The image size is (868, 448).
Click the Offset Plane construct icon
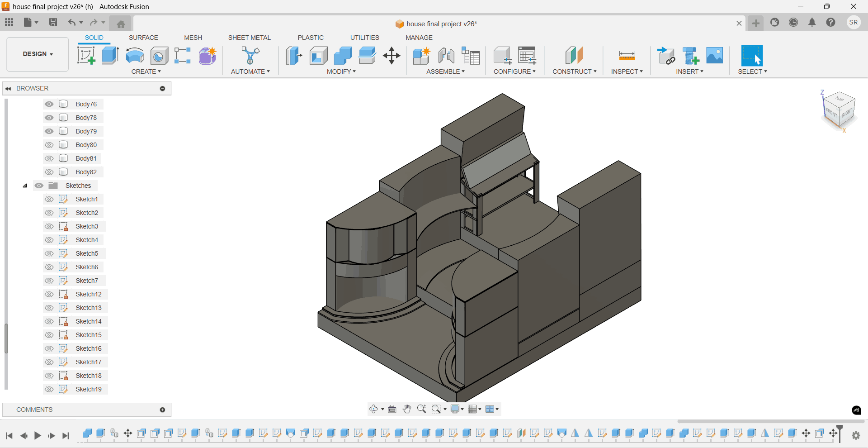pos(574,56)
